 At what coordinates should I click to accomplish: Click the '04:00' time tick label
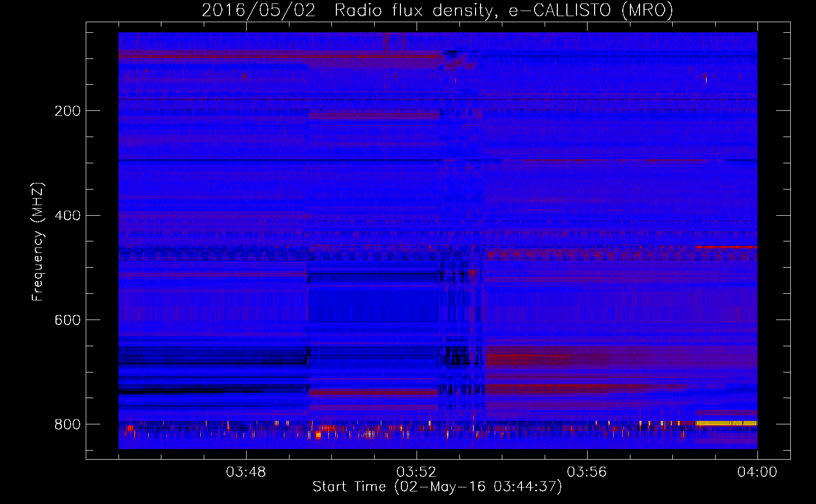click(757, 472)
